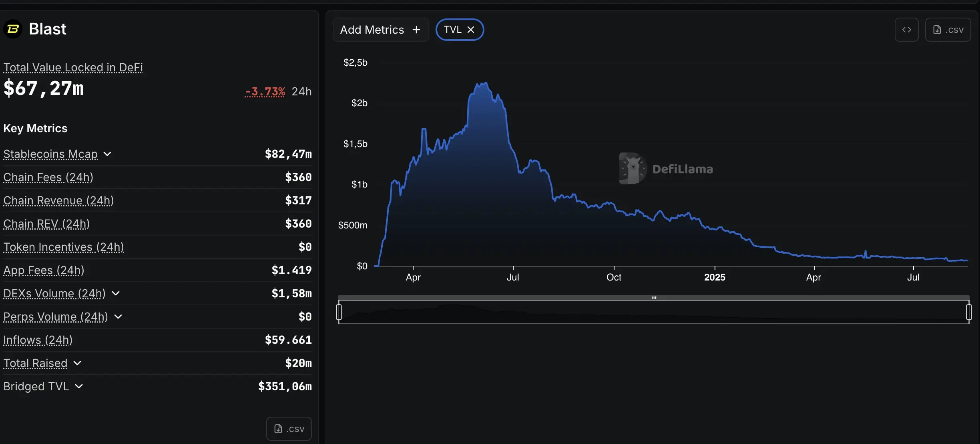Screen dimensions: 980x444
Task: Click the App Fees (24h) label
Action: [x=44, y=270]
